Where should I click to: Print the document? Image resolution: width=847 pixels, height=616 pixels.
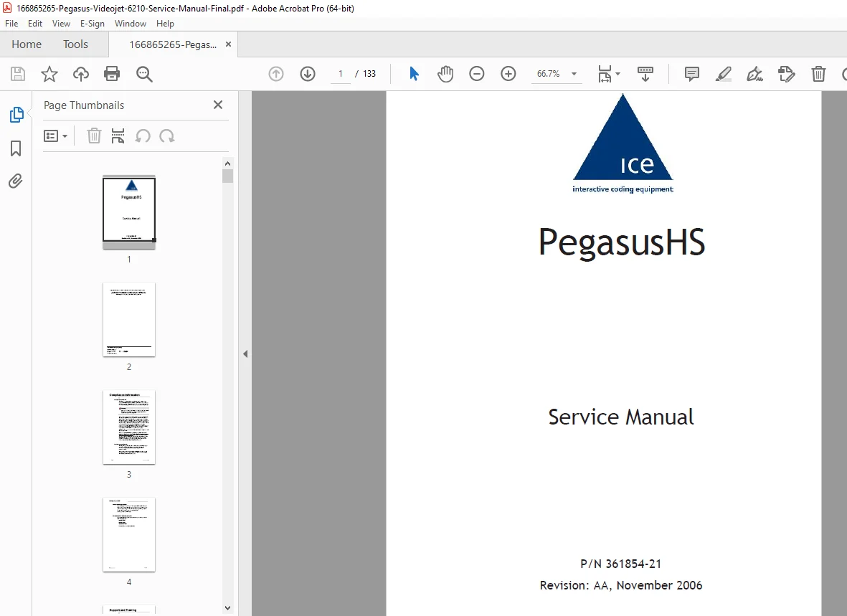[x=112, y=74]
